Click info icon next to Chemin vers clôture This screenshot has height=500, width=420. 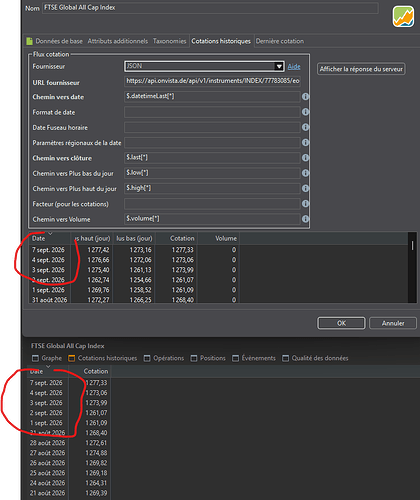click(x=305, y=158)
